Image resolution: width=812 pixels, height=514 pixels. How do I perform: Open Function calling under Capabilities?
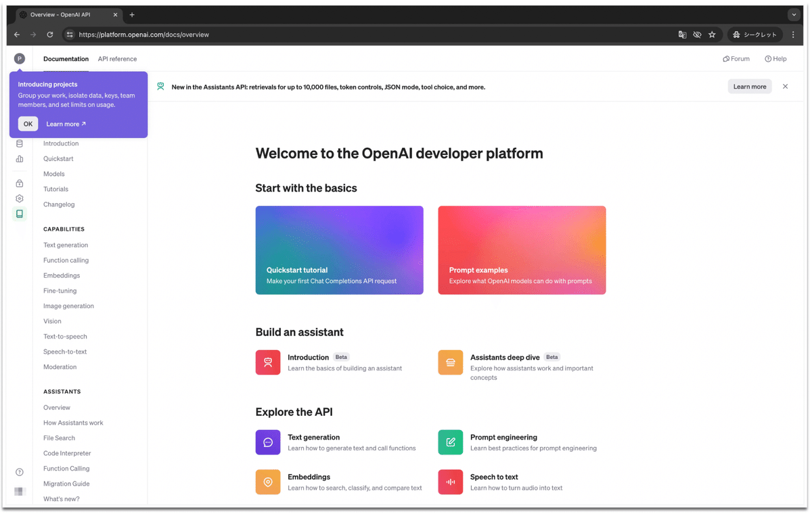66,261
